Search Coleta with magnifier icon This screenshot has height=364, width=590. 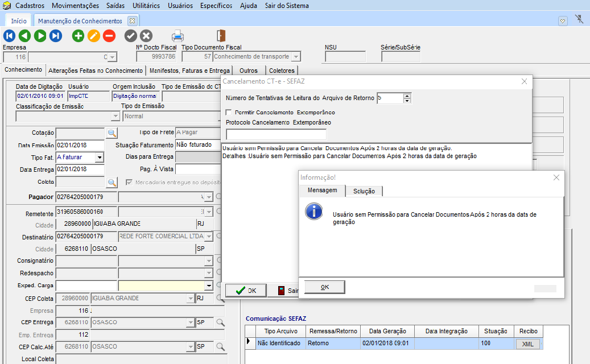pyautogui.click(x=112, y=183)
